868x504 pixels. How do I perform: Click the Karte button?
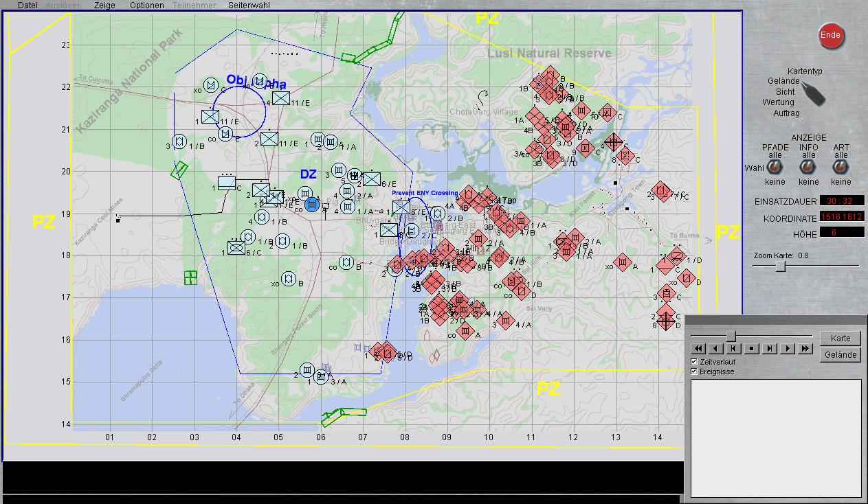point(840,338)
